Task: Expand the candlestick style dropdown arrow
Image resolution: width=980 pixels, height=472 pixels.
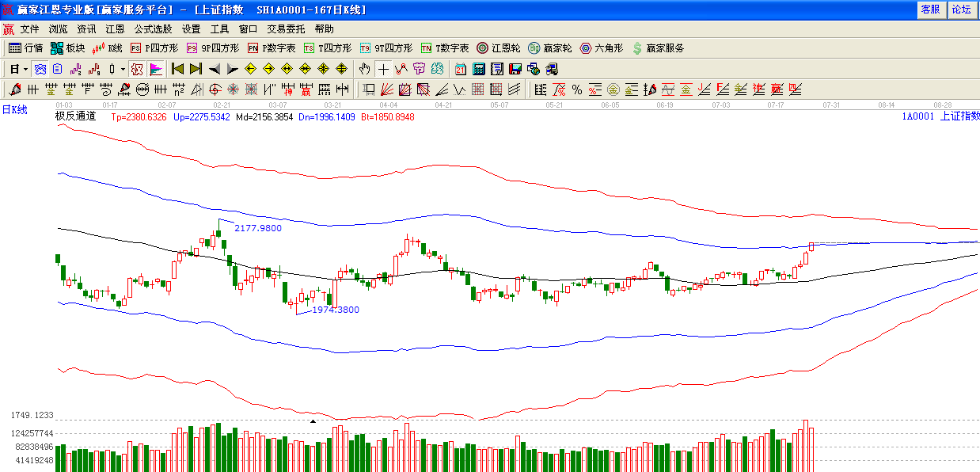Action: pos(123,69)
